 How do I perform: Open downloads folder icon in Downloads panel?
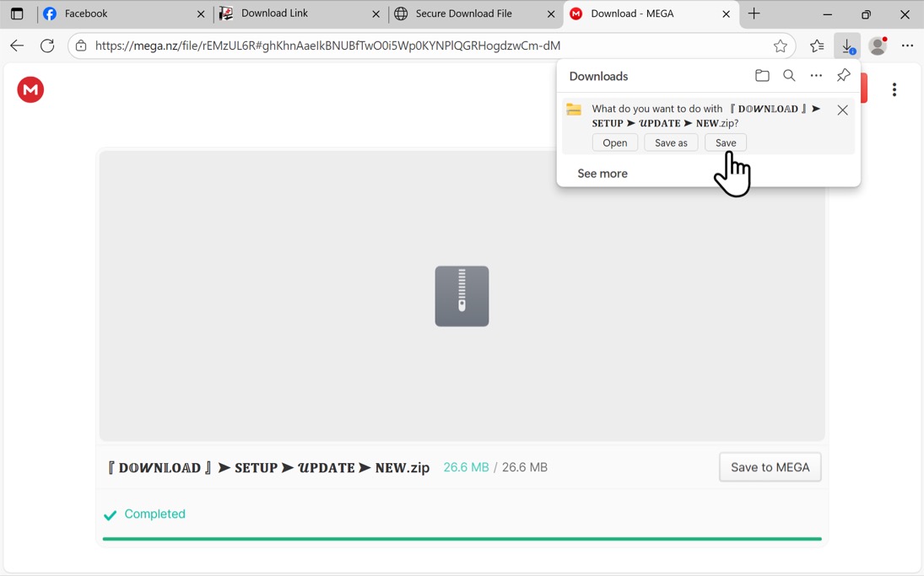[762, 75]
